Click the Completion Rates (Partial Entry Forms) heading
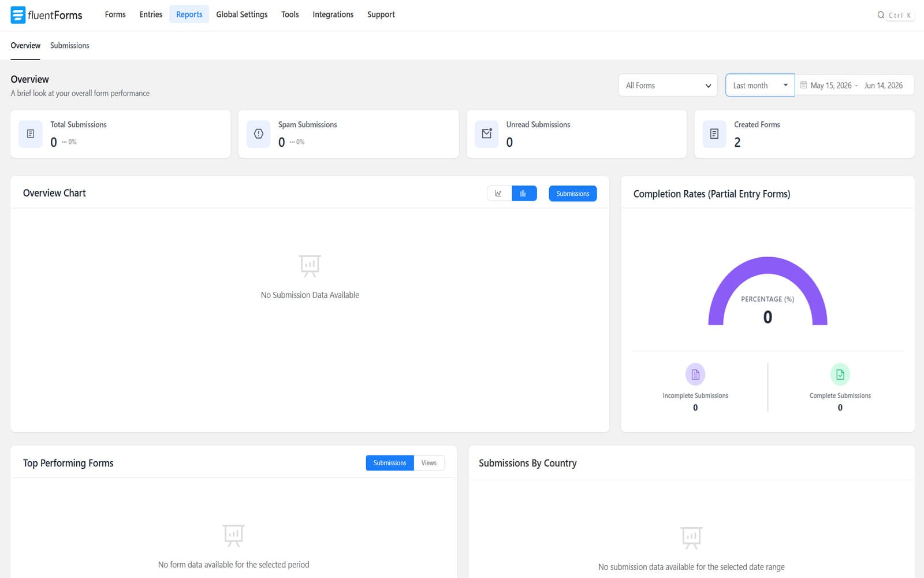924x578 pixels. (x=711, y=194)
